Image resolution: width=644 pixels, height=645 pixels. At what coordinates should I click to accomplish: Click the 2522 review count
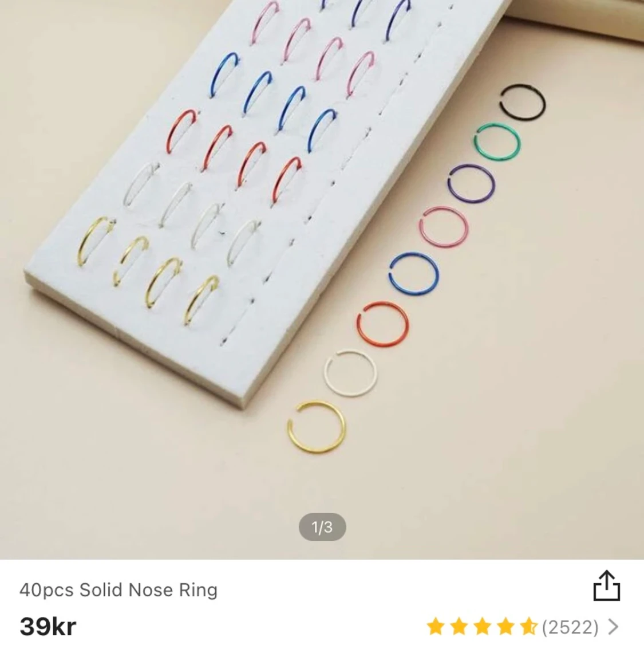click(570, 627)
